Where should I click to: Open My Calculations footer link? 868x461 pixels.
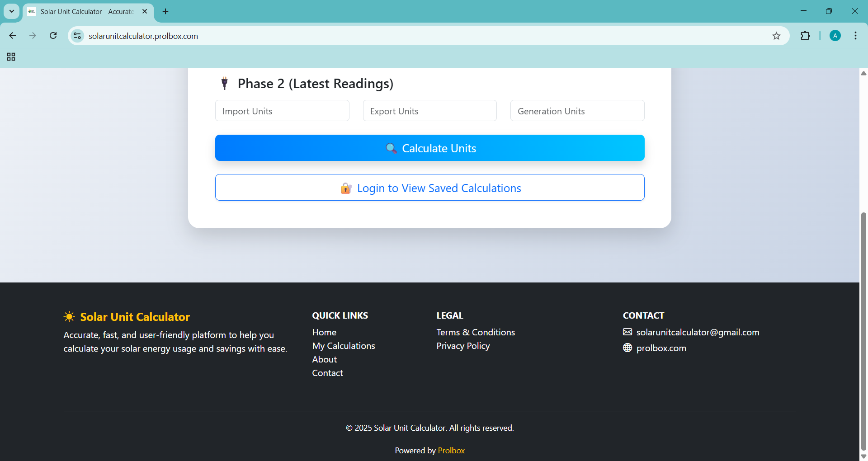[x=343, y=346]
